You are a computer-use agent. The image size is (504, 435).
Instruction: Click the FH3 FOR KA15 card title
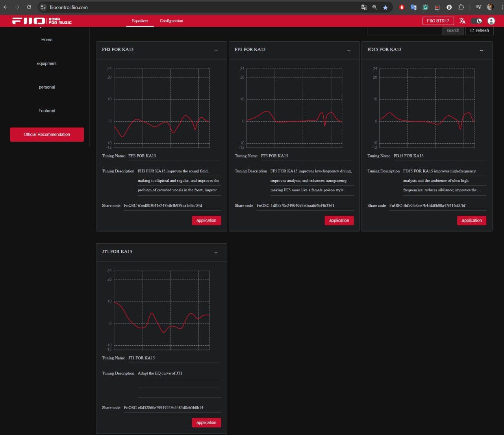click(118, 50)
